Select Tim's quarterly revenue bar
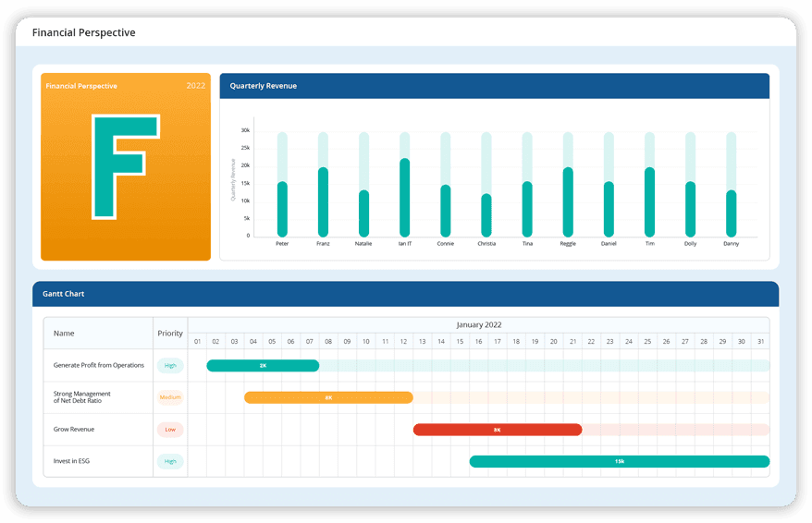This screenshot has width=812, height=523. coord(649,201)
